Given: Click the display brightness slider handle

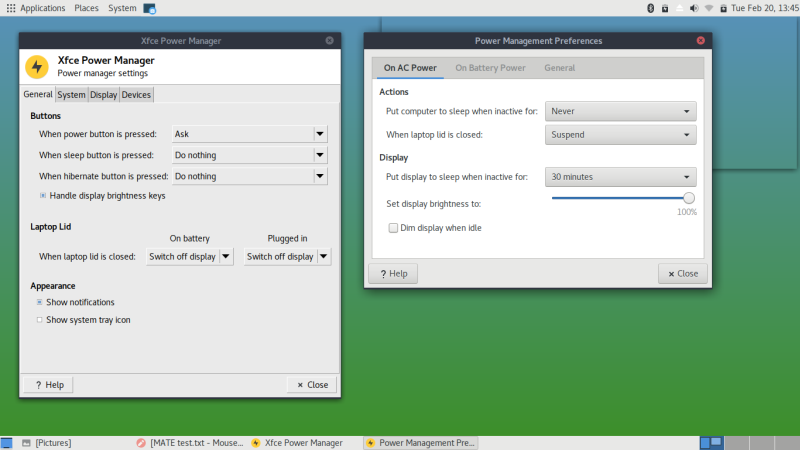Looking at the screenshot, I should tap(689, 197).
